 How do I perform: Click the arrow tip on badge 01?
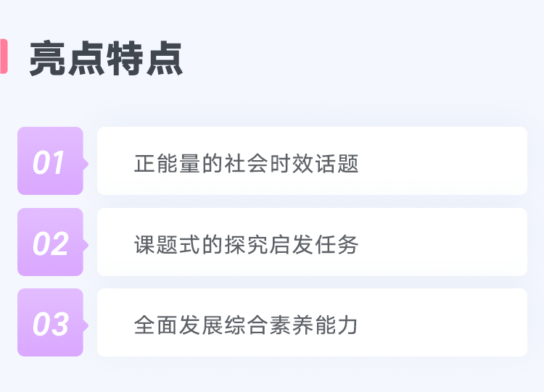86,164
